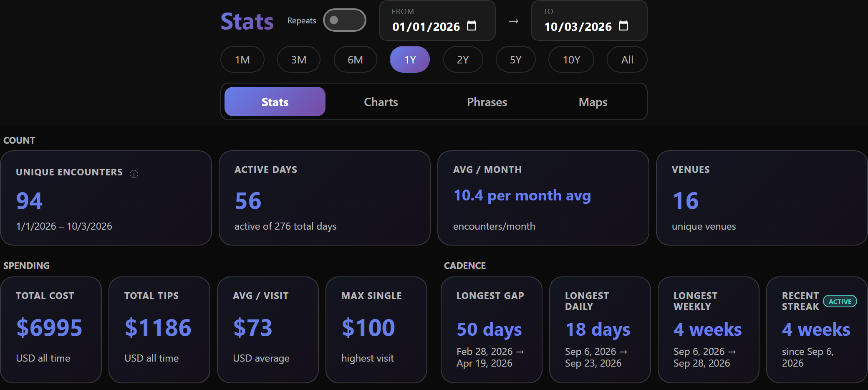Switch to the Maps tab
868x390 pixels.
[x=593, y=101]
